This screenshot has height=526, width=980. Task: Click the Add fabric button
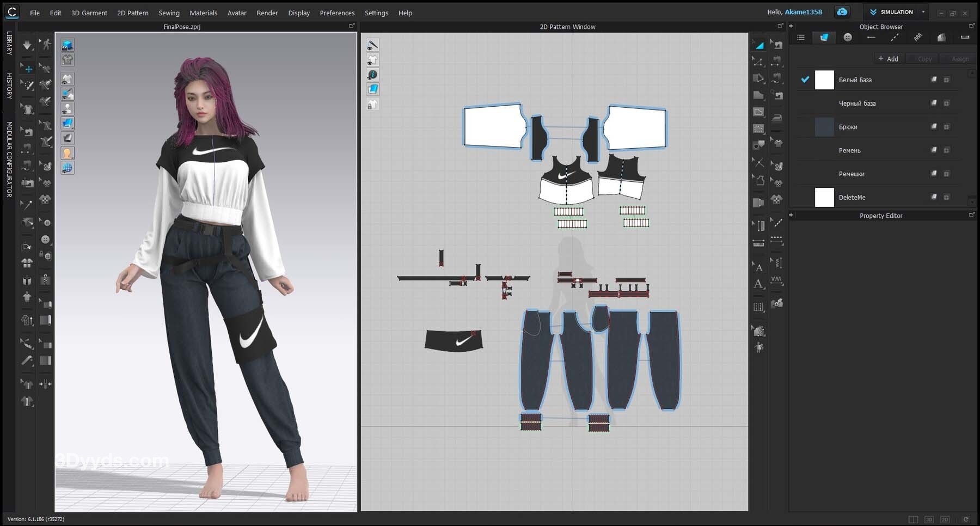888,59
